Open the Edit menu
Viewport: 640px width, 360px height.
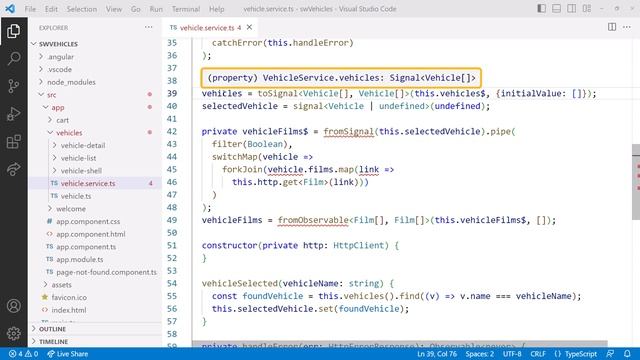pos(51,9)
